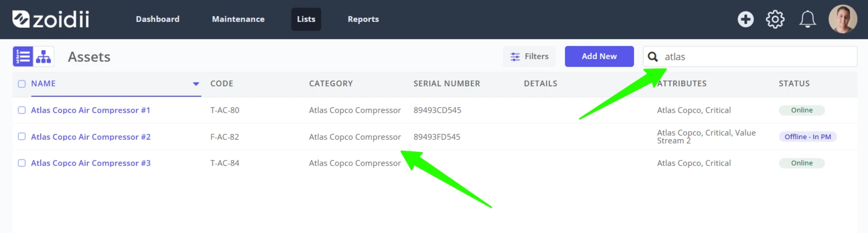Click code T-AC-84
The width and height of the screenshot is (868, 233).
(x=225, y=163)
